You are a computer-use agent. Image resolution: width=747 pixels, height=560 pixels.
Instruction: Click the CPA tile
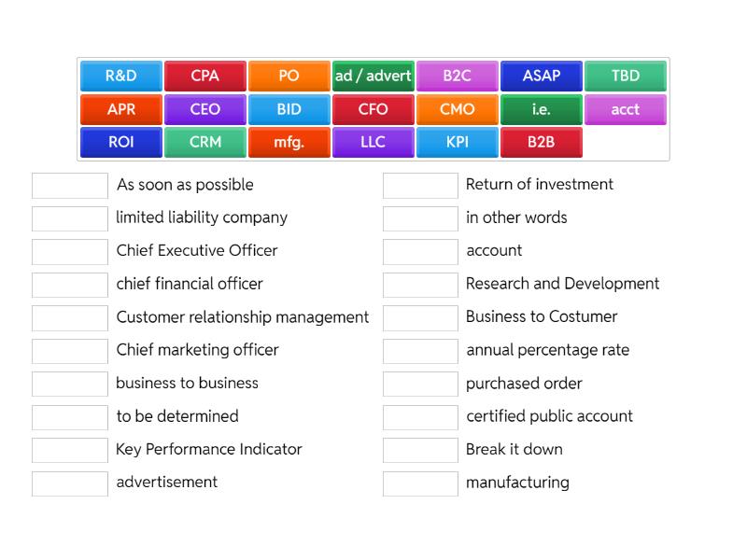point(204,76)
